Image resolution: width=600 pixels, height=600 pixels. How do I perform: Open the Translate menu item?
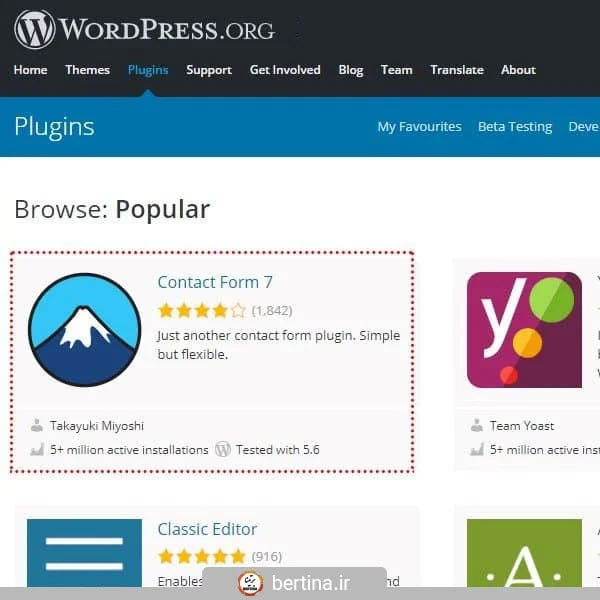(457, 70)
